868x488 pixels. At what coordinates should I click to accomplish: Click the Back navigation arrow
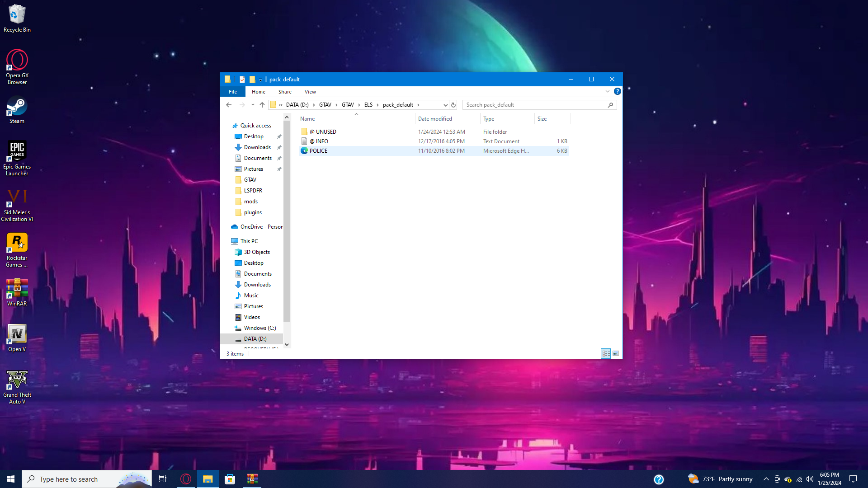point(229,105)
